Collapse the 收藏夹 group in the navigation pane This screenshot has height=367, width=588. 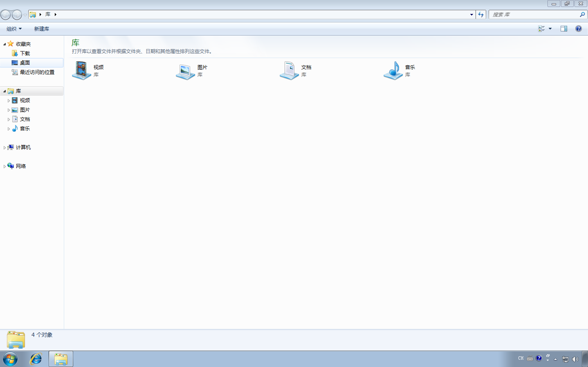click(x=4, y=44)
